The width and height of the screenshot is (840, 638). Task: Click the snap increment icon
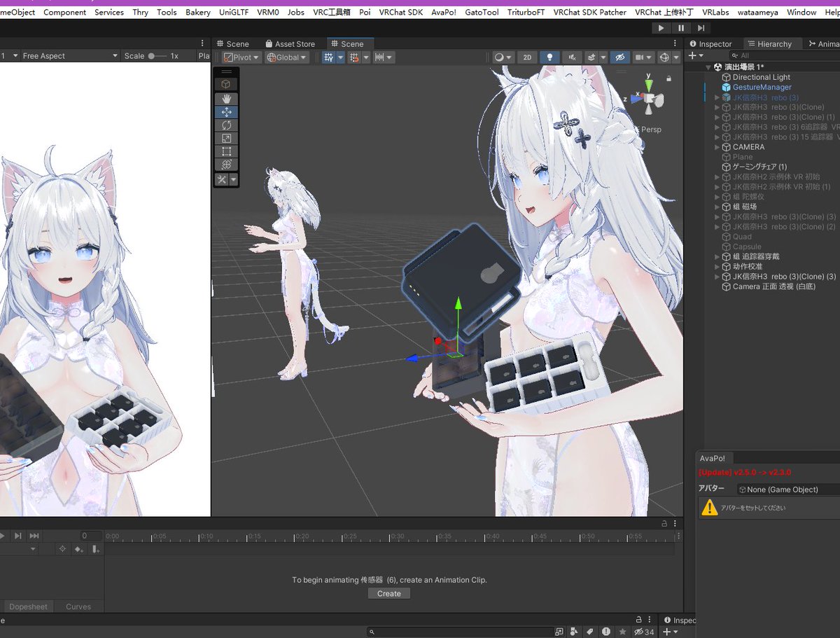pos(355,57)
